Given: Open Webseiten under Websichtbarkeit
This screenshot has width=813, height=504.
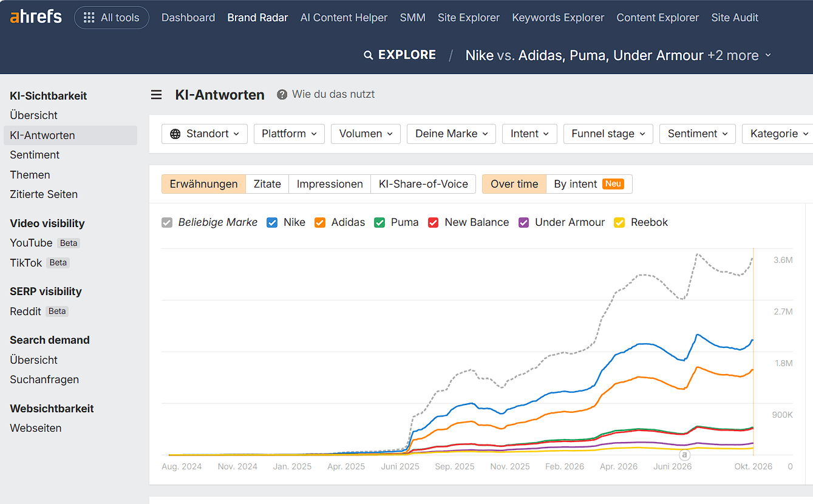Looking at the screenshot, I should click(36, 428).
